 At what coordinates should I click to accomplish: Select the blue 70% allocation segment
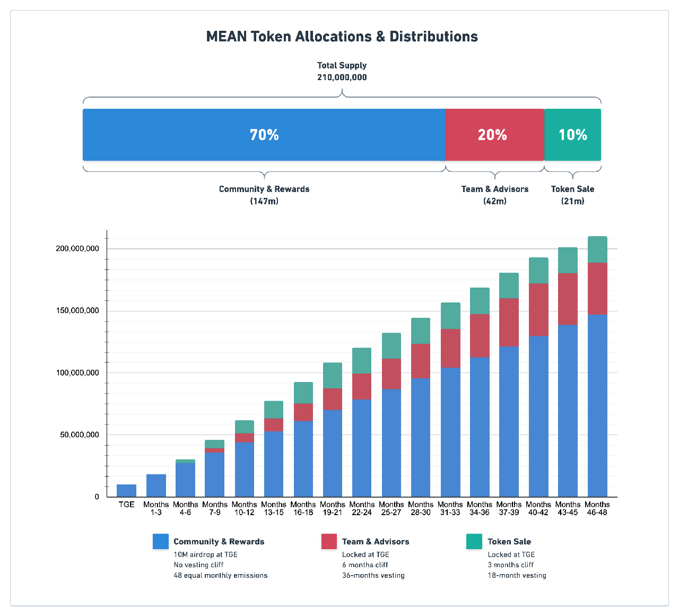pyautogui.click(x=264, y=135)
